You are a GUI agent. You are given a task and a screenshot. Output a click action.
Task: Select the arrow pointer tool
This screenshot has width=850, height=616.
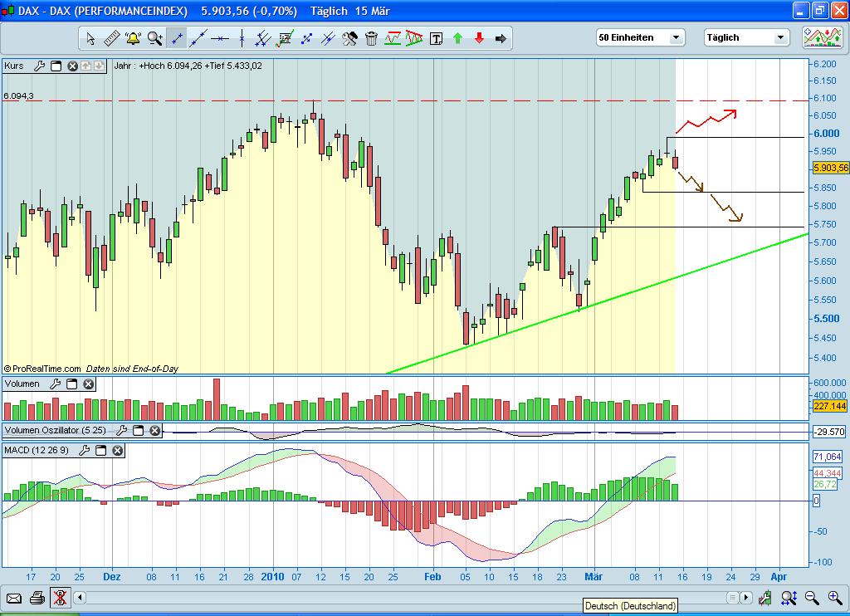[90, 38]
